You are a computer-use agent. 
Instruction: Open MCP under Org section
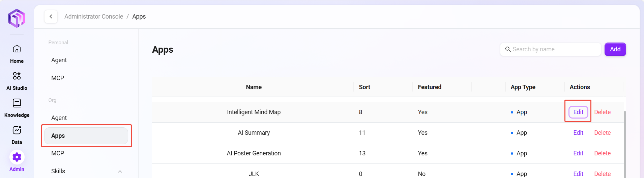pyautogui.click(x=58, y=153)
